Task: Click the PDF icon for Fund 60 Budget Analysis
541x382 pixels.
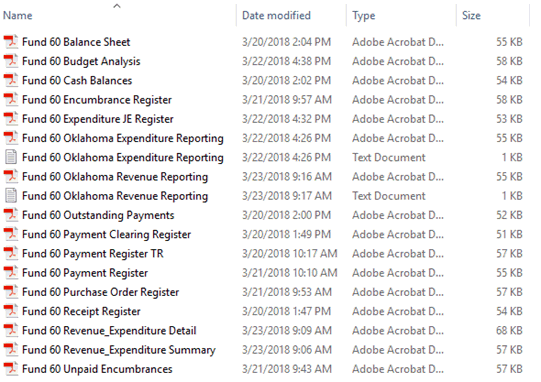Action: (11, 61)
